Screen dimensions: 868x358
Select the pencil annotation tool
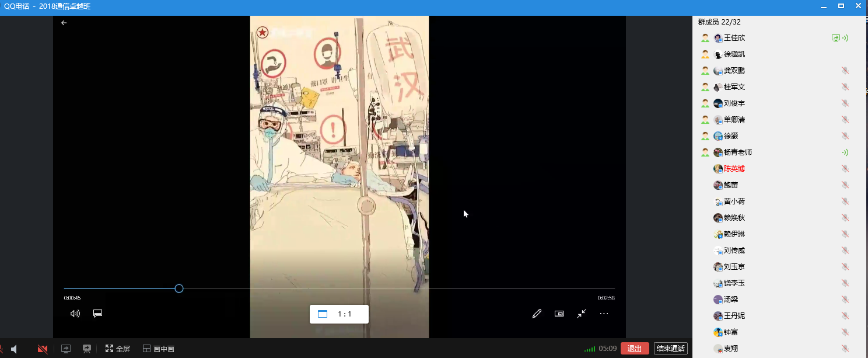(537, 314)
